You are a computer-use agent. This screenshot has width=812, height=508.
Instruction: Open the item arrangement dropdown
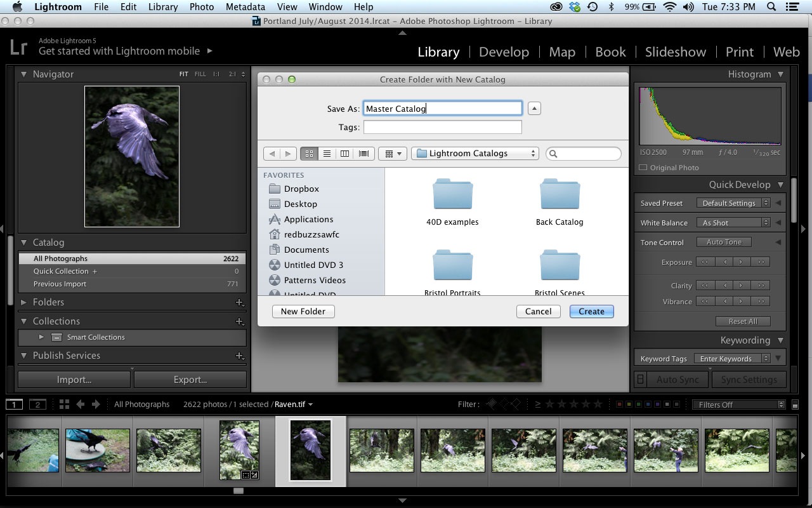pos(393,154)
